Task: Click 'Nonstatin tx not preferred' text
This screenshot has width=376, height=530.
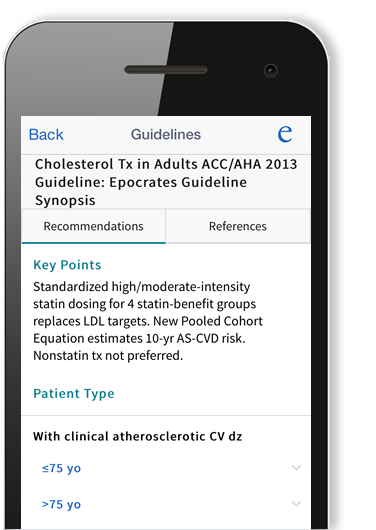Action: point(108,356)
